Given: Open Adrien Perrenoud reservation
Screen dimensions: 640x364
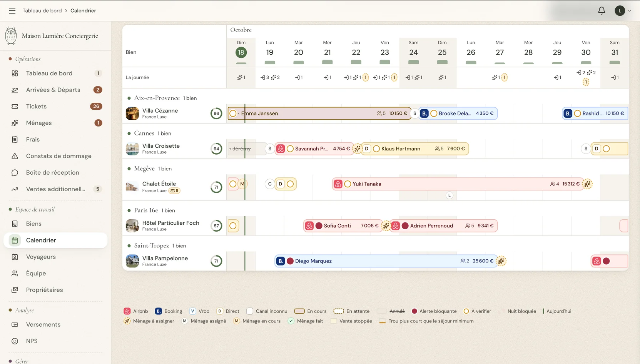Looking at the screenshot, I should pos(444,226).
